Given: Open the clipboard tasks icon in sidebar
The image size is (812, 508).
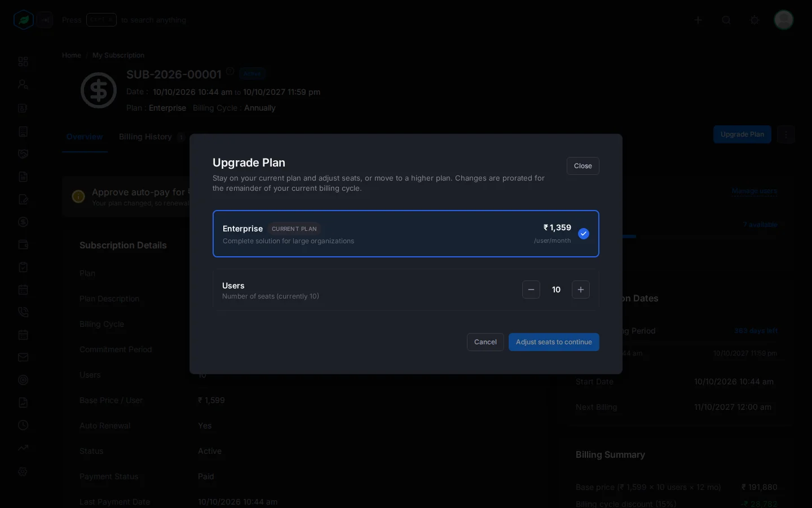Looking at the screenshot, I should point(23,267).
